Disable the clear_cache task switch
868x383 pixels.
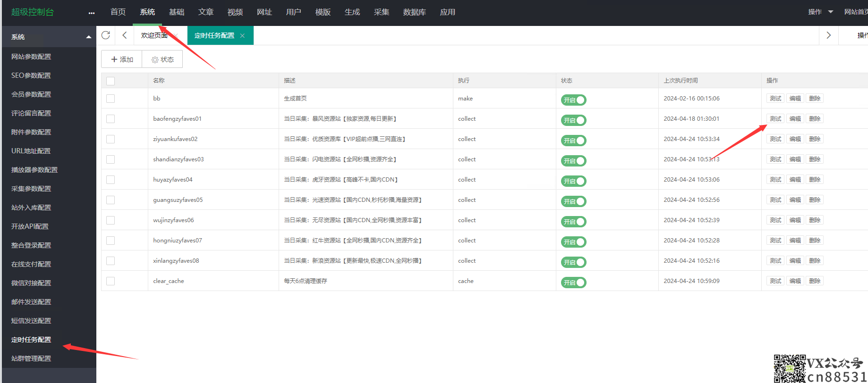coord(573,283)
